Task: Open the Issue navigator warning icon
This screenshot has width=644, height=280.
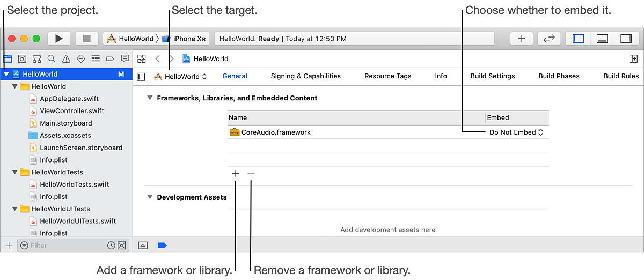Action: tap(66, 58)
